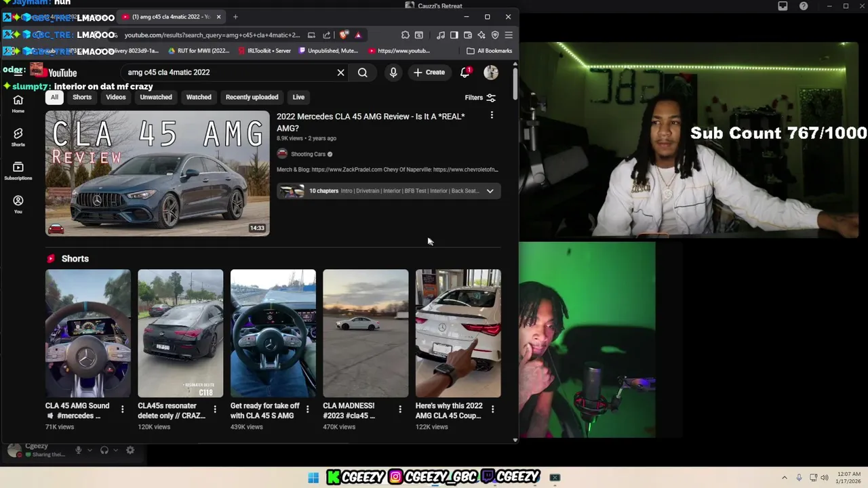Open Discord inbox icon in background window
The image size is (868, 488).
coord(783,6)
